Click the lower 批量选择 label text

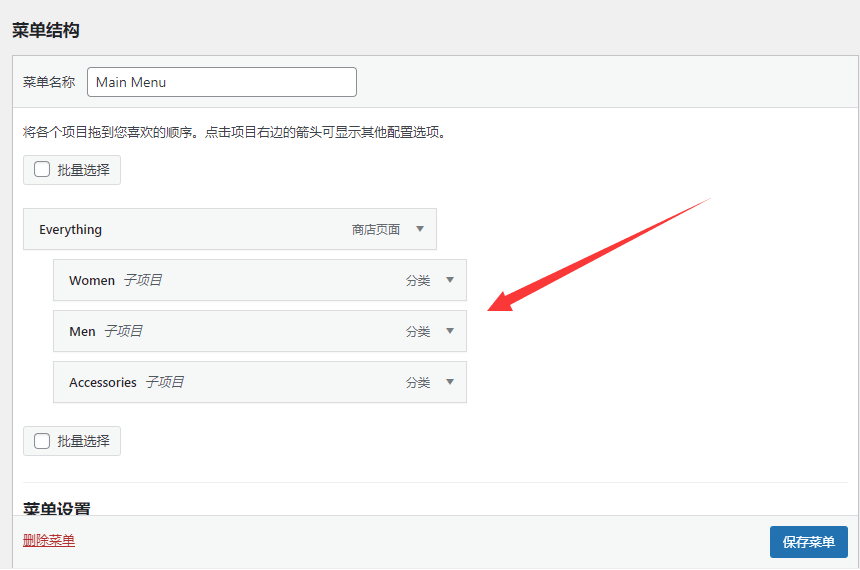83,441
